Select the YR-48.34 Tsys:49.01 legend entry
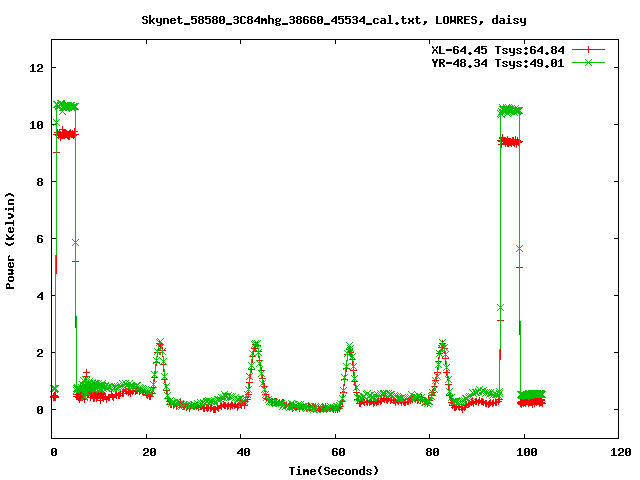The height and width of the screenshot is (480, 640). (x=498, y=63)
